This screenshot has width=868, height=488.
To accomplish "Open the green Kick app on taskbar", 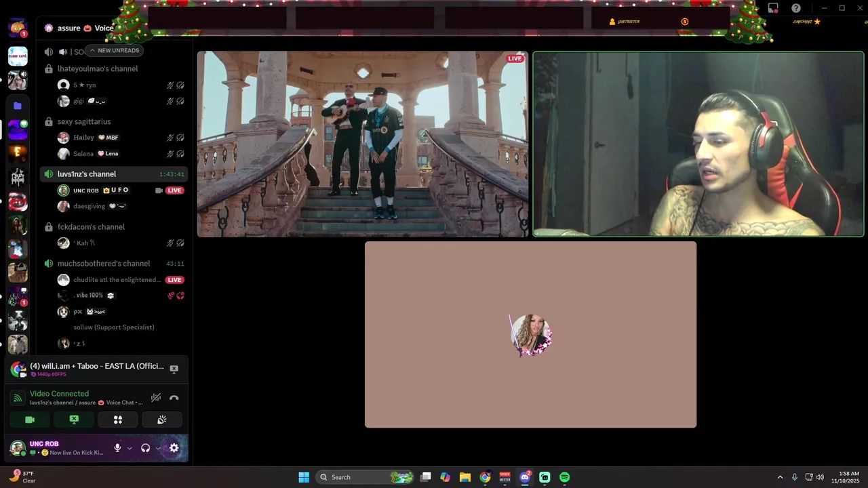I will (x=545, y=477).
